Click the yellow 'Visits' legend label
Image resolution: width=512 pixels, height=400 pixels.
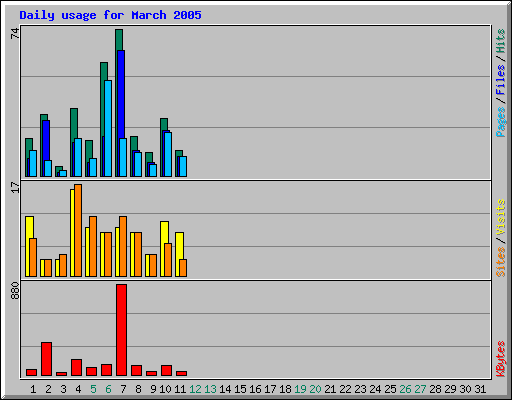(500, 217)
